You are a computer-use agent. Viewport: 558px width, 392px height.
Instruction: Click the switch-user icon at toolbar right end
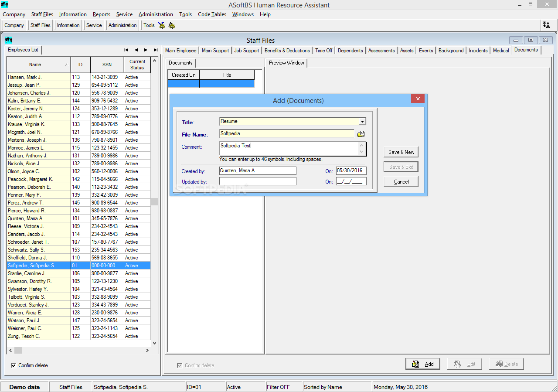(x=546, y=25)
